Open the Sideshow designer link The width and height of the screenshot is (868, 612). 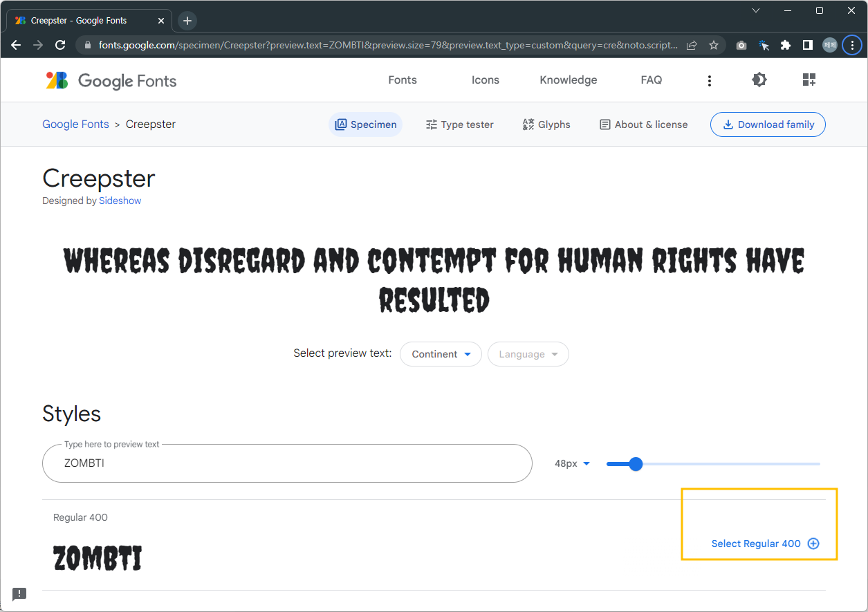[x=120, y=201]
